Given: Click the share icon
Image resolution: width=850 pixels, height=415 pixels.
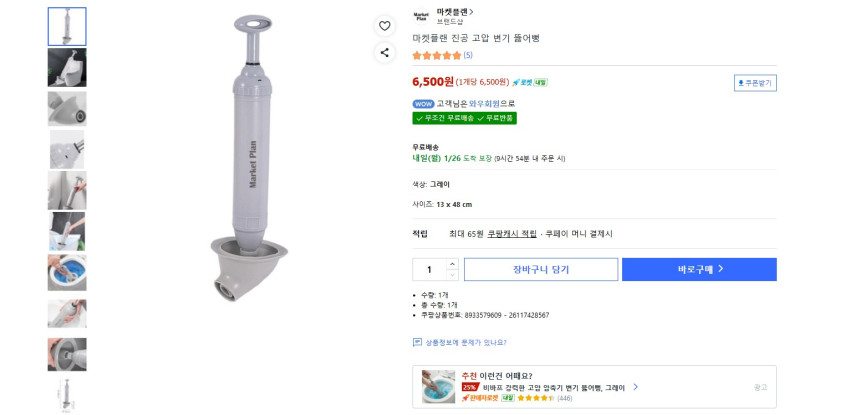Looking at the screenshot, I should [385, 52].
